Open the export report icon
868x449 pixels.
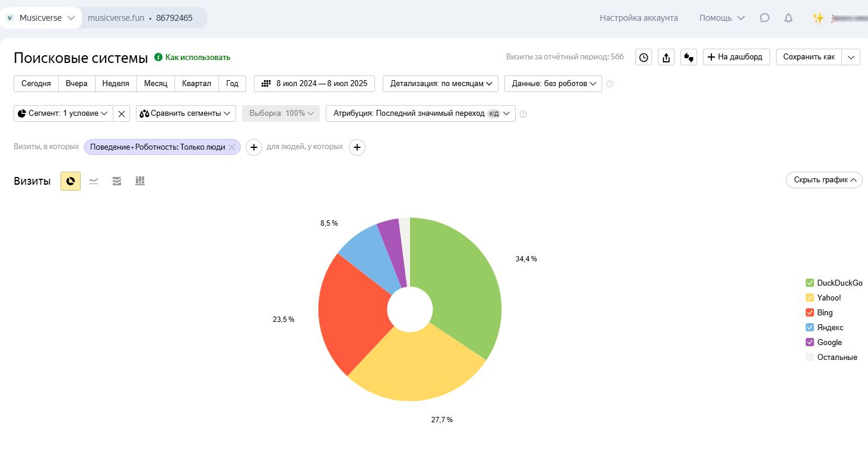[x=666, y=57]
